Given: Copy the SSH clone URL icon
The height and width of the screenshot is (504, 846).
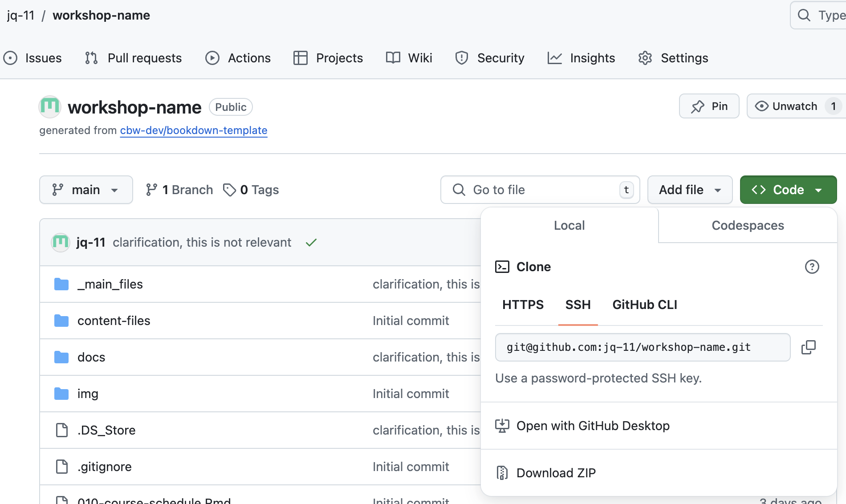Looking at the screenshot, I should point(809,347).
